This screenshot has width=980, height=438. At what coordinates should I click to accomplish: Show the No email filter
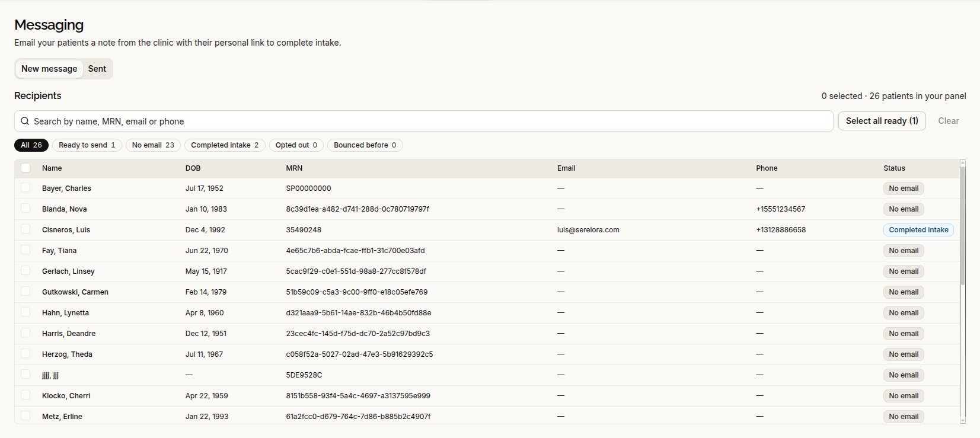[x=153, y=145]
